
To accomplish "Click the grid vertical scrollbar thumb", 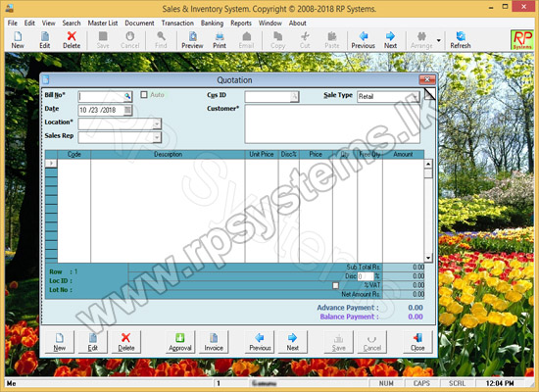I will pos(428,172).
